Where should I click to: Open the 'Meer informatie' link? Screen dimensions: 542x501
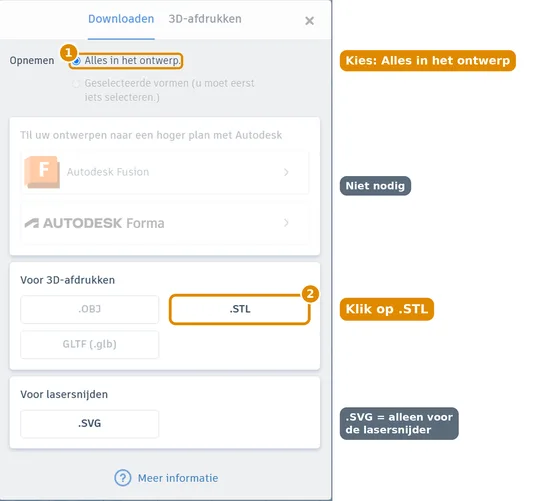178,478
